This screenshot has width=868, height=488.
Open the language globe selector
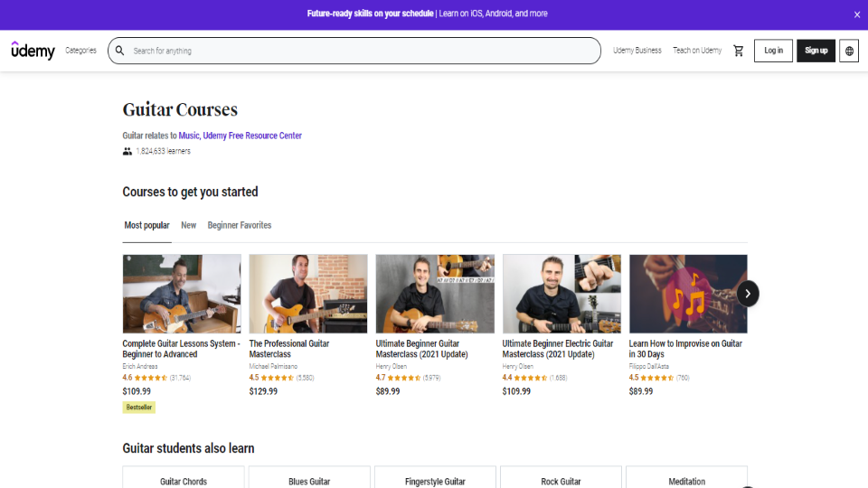pos(849,51)
